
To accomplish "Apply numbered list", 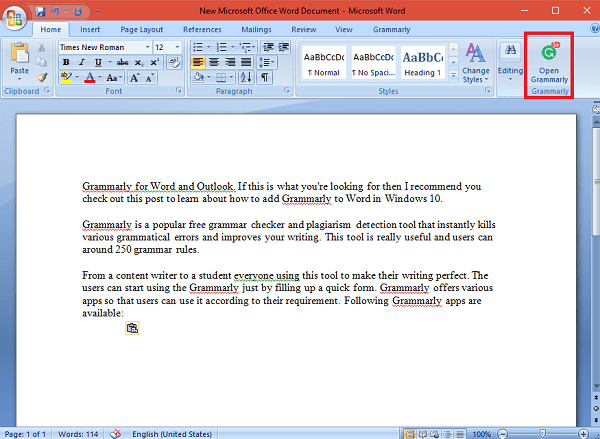I will coord(222,47).
